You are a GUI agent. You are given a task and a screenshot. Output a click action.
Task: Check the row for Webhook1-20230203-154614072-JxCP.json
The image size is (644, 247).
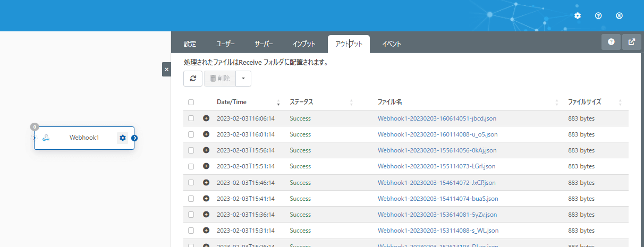191,182
